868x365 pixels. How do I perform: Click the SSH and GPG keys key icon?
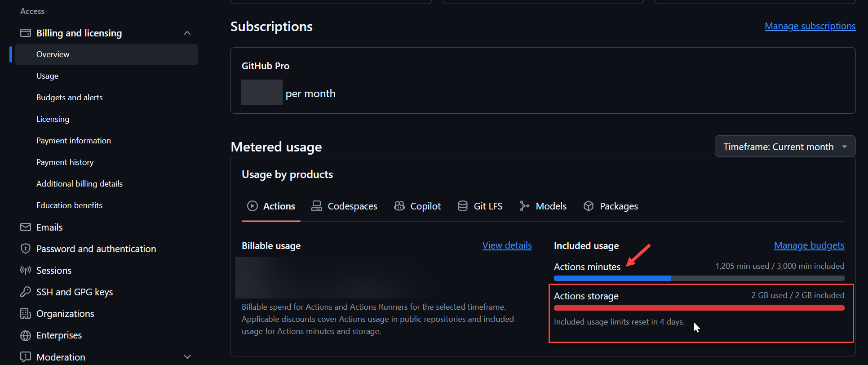point(26,292)
